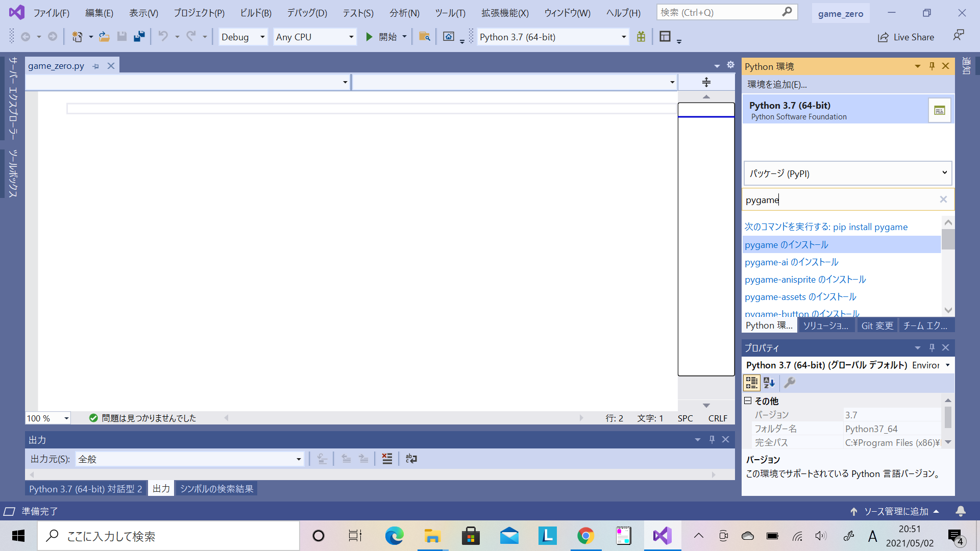Open the Debug configuration dropdown
The height and width of the screenshot is (551, 980).
(x=243, y=37)
